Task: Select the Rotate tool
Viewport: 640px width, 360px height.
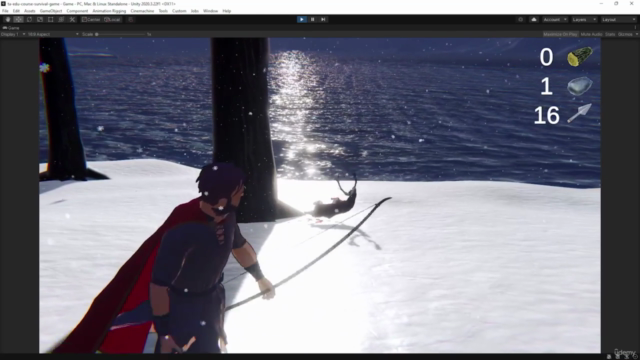Action: [29, 19]
